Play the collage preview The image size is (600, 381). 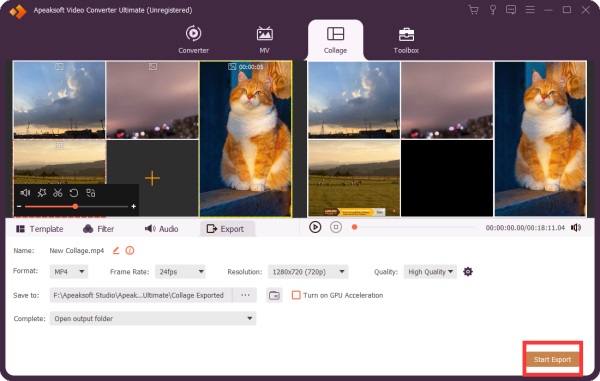315,227
